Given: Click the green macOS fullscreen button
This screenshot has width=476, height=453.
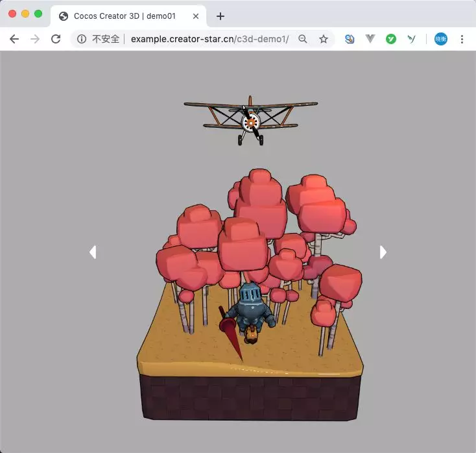Looking at the screenshot, I should (38, 14).
